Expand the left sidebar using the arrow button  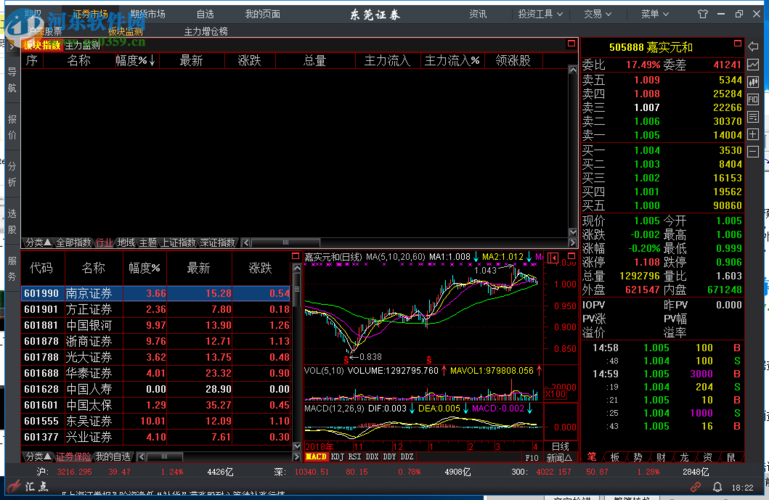tap(11, 46)
